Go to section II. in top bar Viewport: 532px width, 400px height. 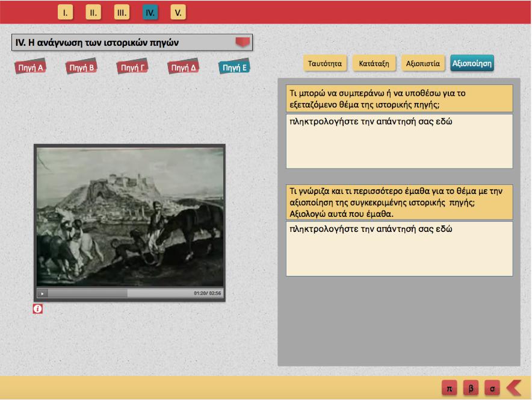point(93,13)
